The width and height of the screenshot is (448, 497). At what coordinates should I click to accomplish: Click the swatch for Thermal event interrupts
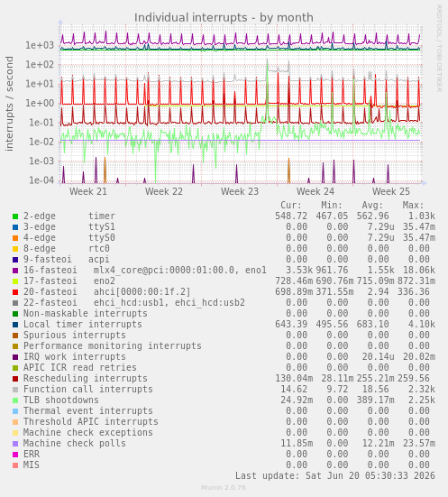(x=15, y=411)
